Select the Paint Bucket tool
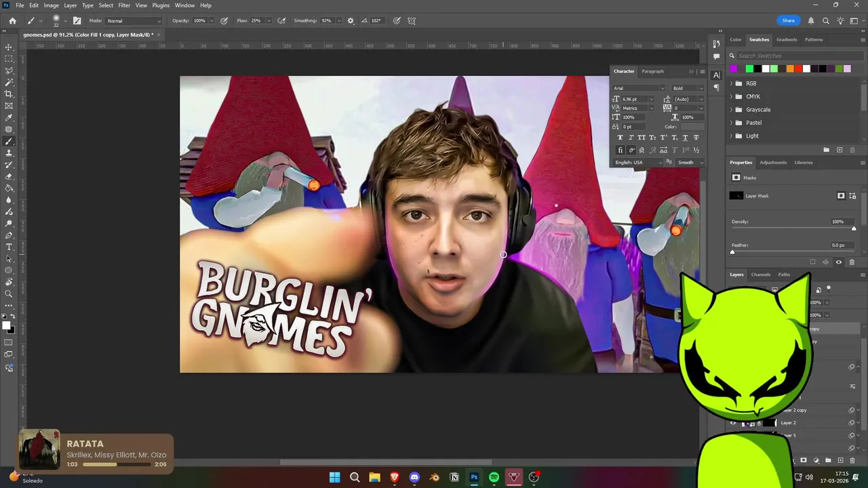Viewport: 868px width, 488px height. [9, 188]
